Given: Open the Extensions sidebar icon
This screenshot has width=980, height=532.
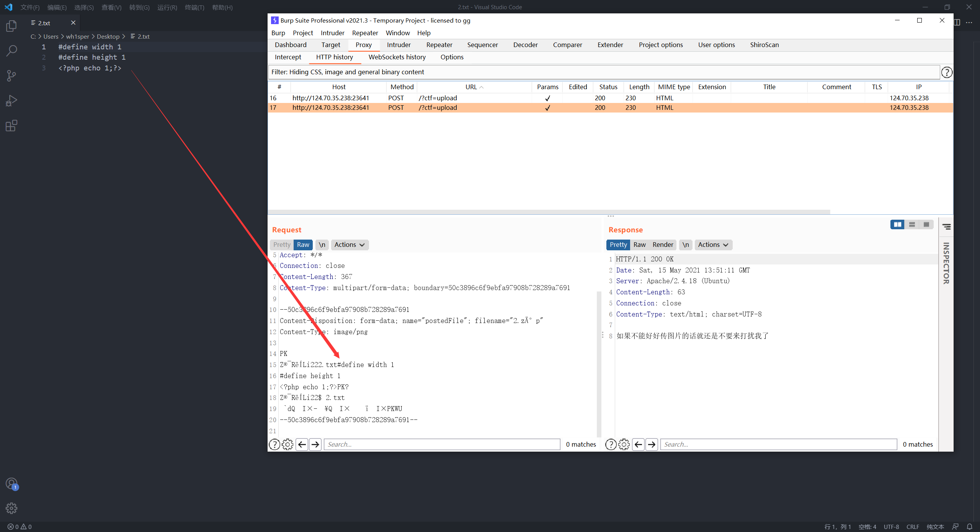Looking at the screenshot, I should (11, 126).
